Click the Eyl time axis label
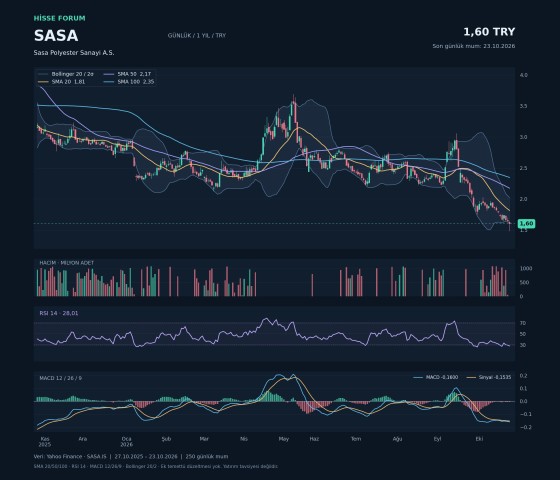Screen dimensions: 560x480 tap(438, 439)
